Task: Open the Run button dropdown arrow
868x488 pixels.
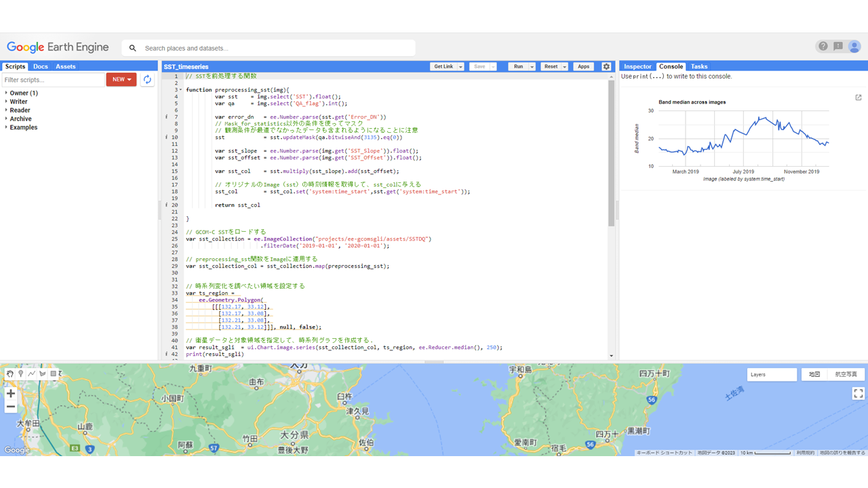Action: click(532, 66)
